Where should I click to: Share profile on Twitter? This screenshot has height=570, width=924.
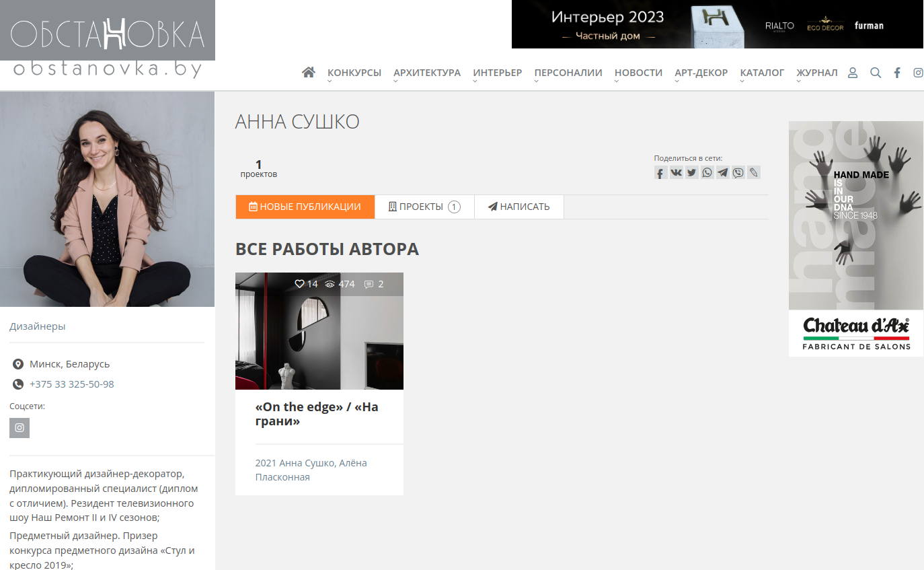[x=691, y=173]
